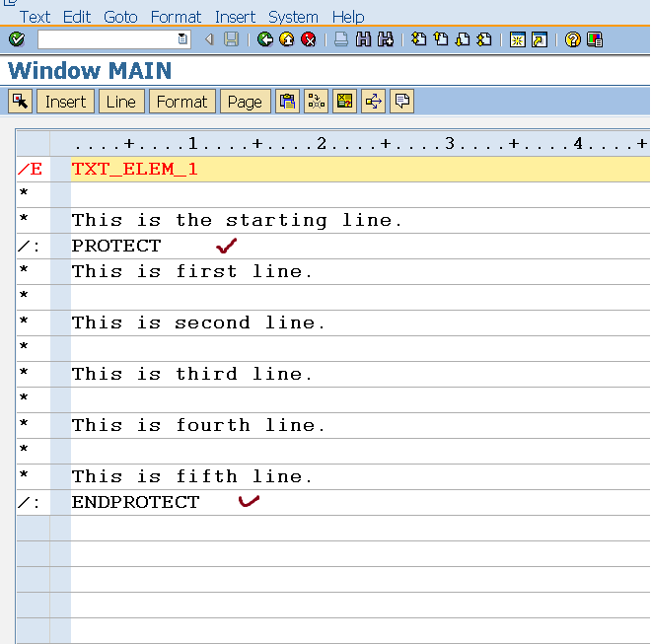651x644 pixels.
Task: Click the 'This is second line.' text
Action: pyautogui.click(x=198, y=323)
